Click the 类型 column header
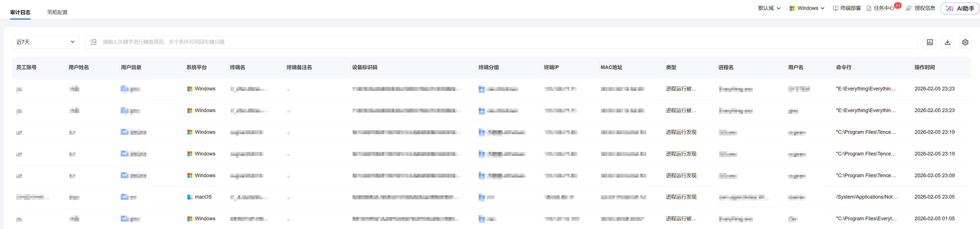This screenshot has width=980, height=229. tap(671, 67)
